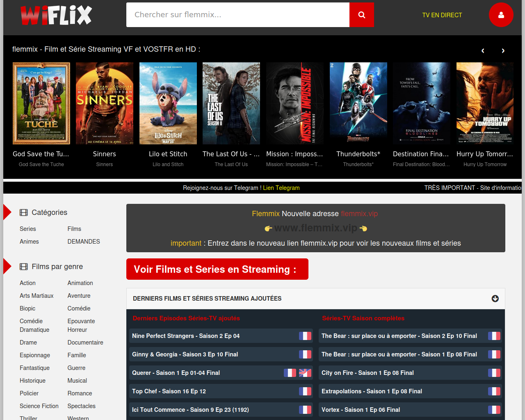Open the Series category
The width and height of the screenshot is (525, 420).
point(28,229)
